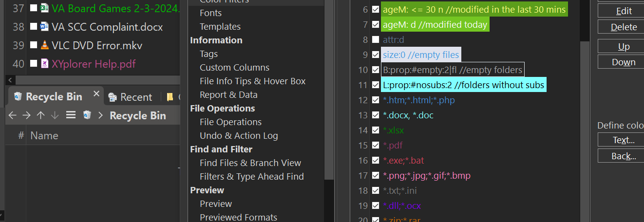Open the Previewed Formats page
The width and height of the screenshot is (644, 222).
(238, 217)
